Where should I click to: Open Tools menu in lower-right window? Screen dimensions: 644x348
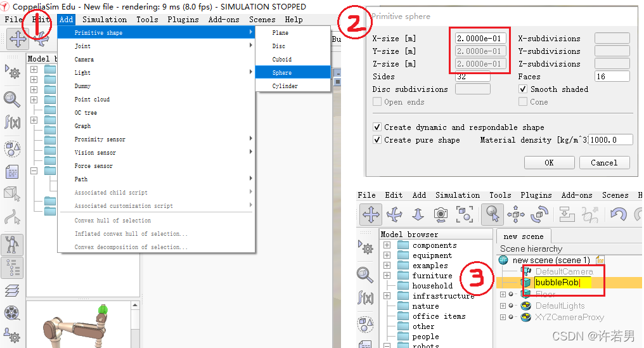click(500, 195)
